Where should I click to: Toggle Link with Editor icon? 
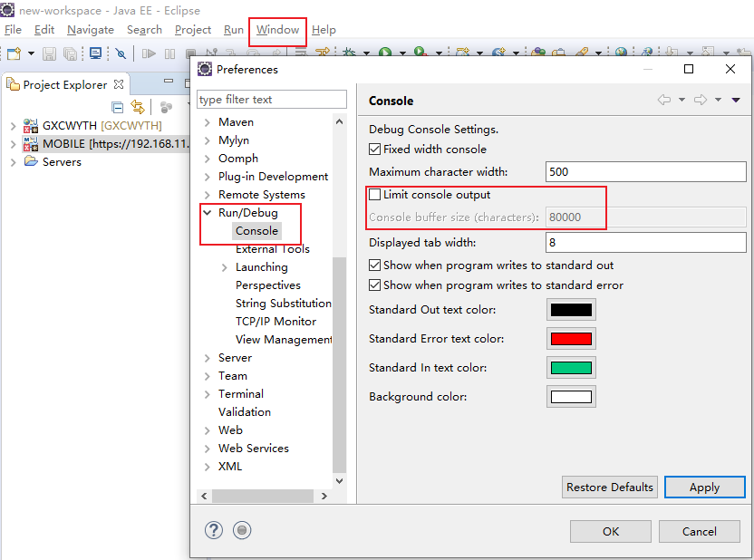138,107
